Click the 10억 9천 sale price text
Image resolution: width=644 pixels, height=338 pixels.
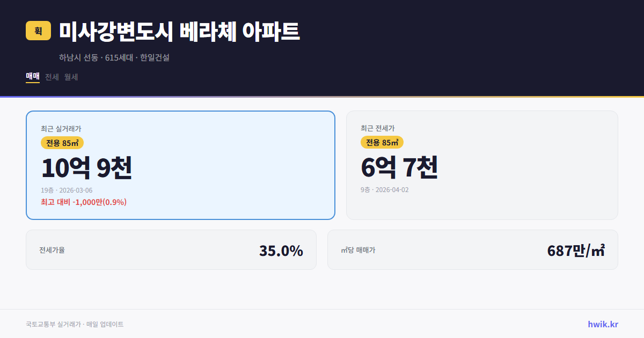[86, 168]
